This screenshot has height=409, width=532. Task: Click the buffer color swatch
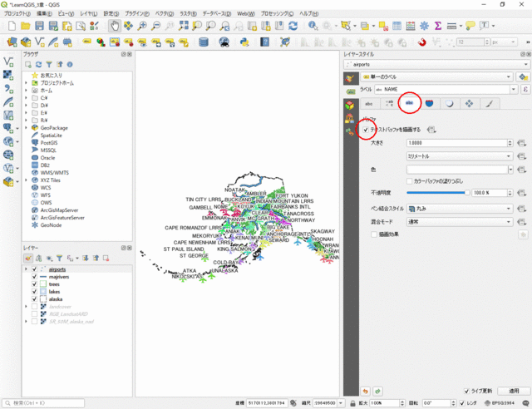click(x=457, y=170)
